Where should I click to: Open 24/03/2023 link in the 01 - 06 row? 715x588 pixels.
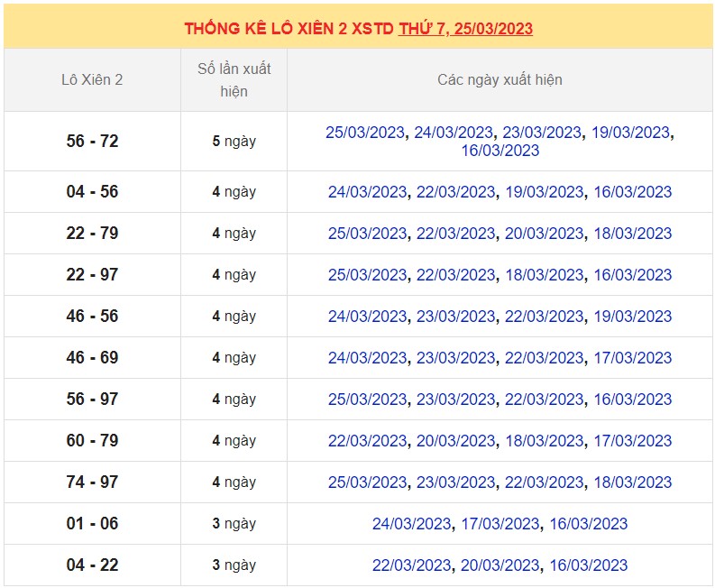click(x=411, y=524)
